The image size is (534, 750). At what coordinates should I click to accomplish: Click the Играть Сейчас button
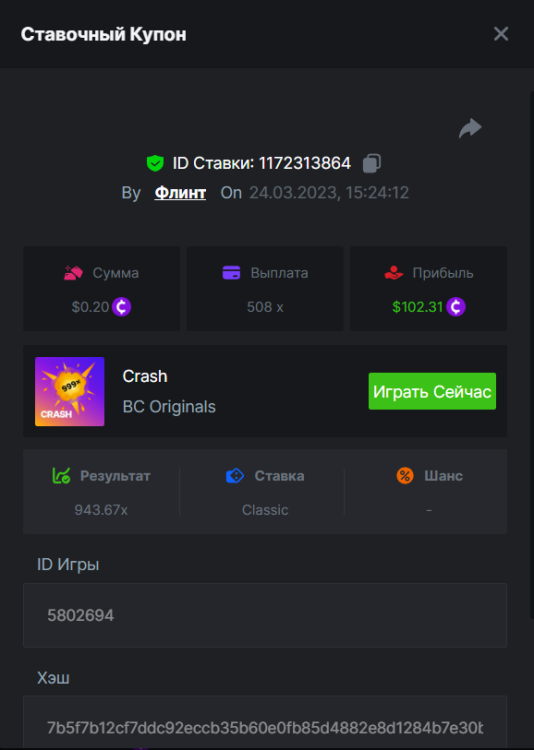click(x=432, y=391)
